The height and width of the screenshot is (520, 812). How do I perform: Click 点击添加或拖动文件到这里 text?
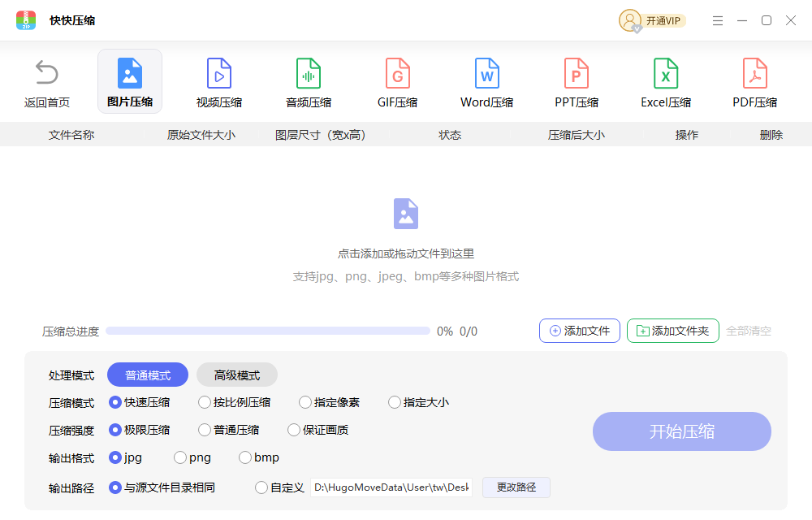tap(406, 253)
